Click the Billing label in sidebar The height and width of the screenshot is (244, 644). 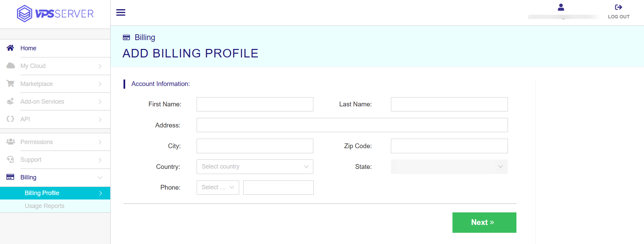[28, 177]
